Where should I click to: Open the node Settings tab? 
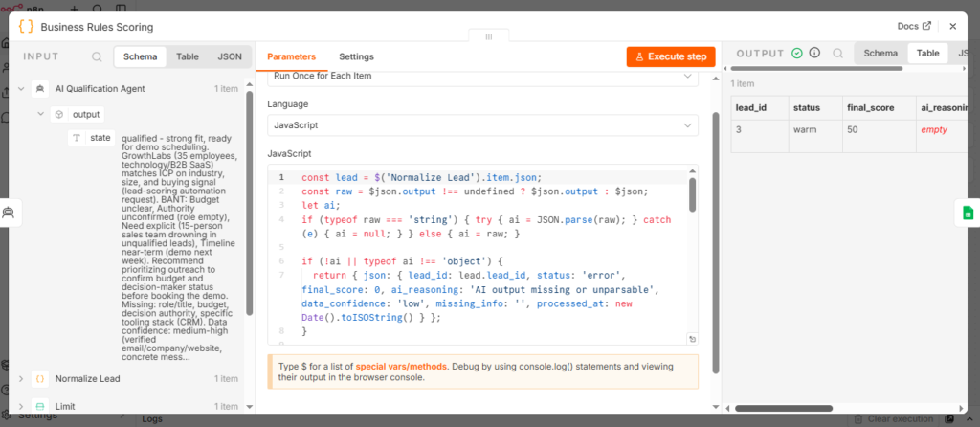(x=356, y=56)
